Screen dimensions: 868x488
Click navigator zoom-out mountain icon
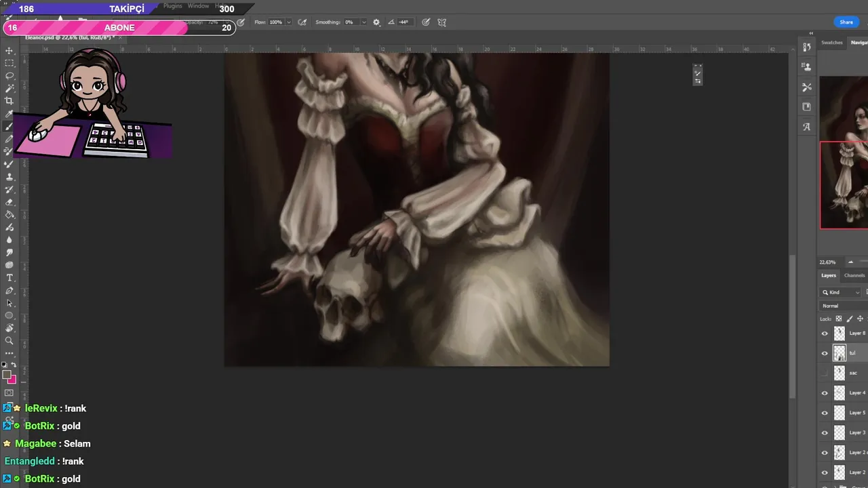(850, 262)
